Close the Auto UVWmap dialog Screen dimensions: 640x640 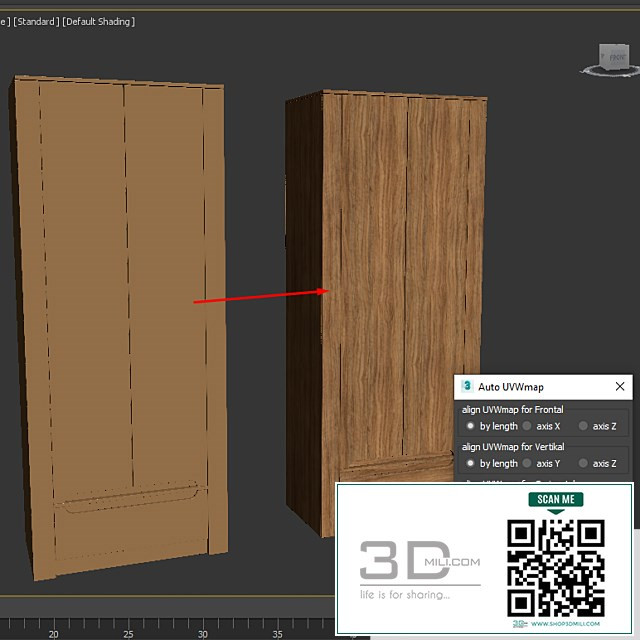(620, 386)
